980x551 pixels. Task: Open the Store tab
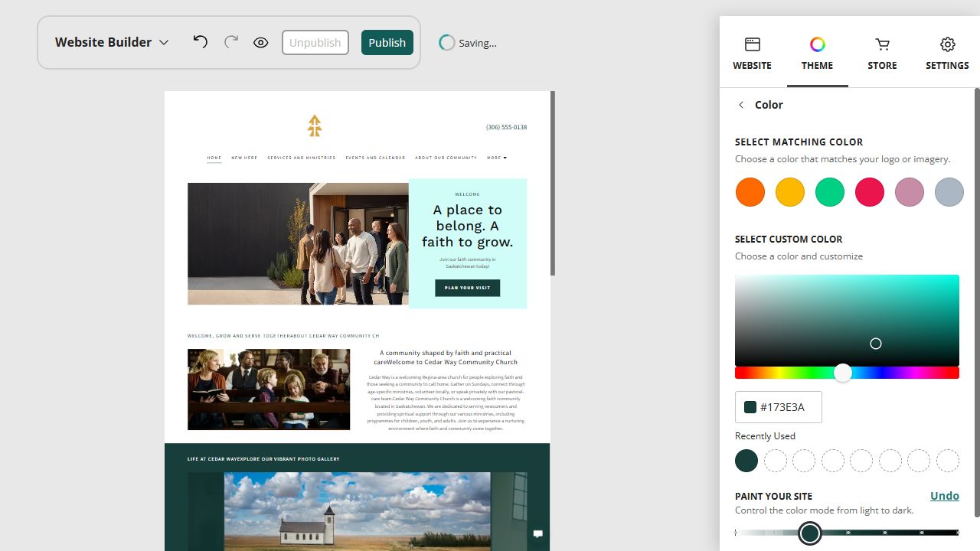(882, 54)
